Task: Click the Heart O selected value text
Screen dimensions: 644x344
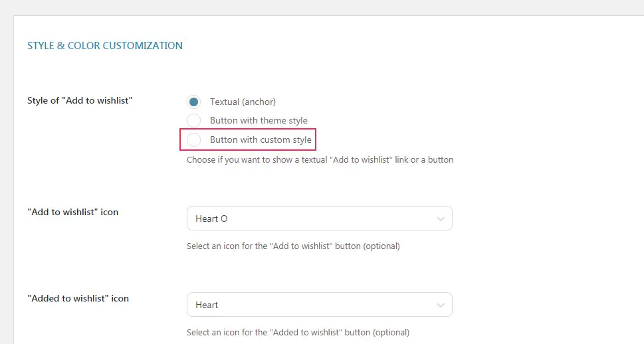Action: click(x=211, y=218)
